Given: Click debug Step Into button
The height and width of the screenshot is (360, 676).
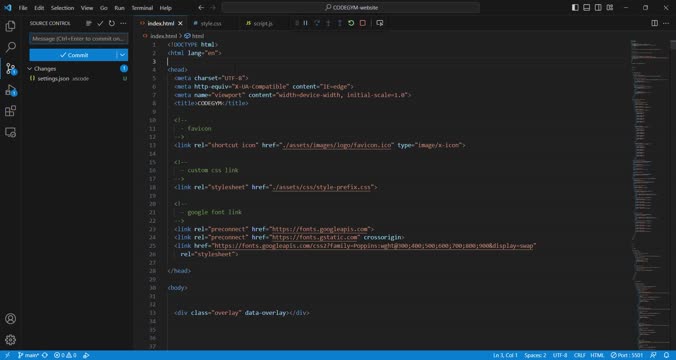Looking at the screenshot, I should (x=328, y=23).
